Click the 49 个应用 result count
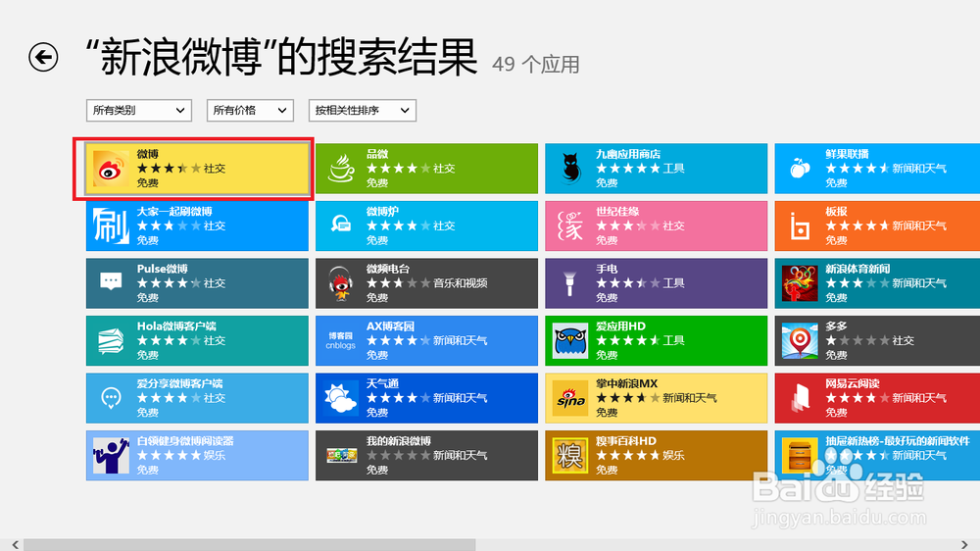Screen dimensions: 980x551 click(536, 65)
